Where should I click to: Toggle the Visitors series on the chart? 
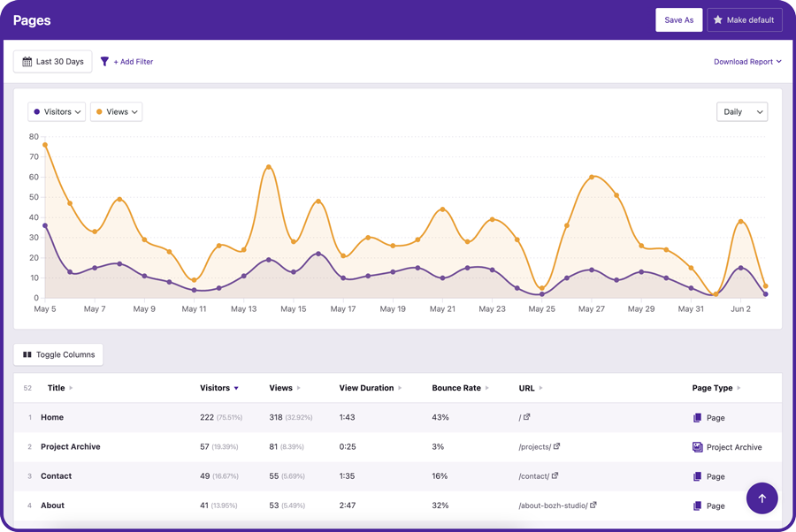pyautogui.click(x=56, y=111)
